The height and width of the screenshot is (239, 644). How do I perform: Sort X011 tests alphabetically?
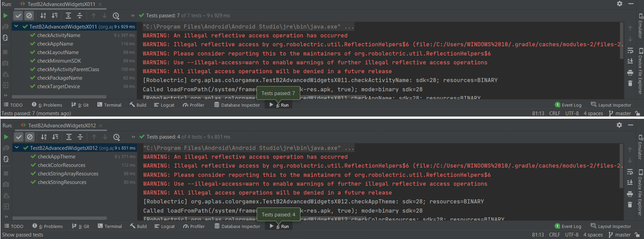(44, 16)
